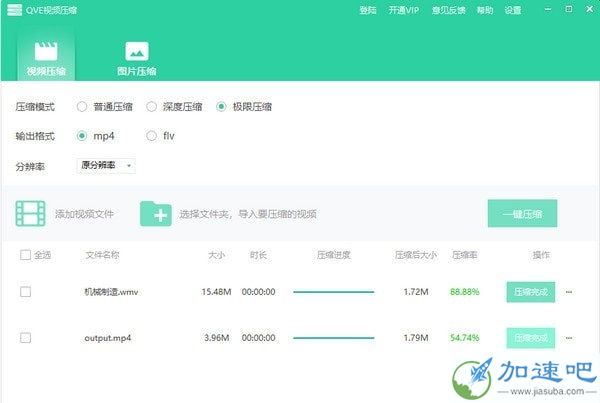Click the progress bar of output.mp4
600x403 pixels.
(334, 338)
